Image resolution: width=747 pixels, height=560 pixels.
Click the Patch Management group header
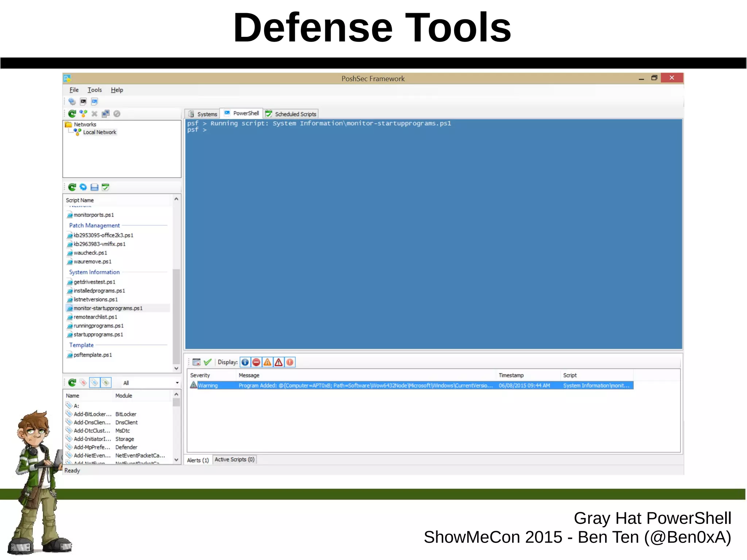click(94, 225)
